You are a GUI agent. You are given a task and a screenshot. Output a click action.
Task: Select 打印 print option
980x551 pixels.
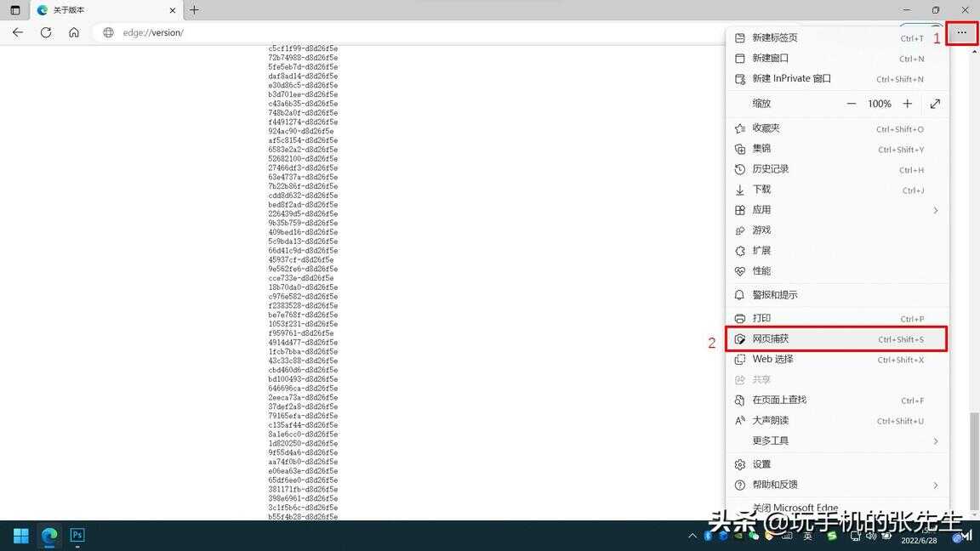(836, 319)
